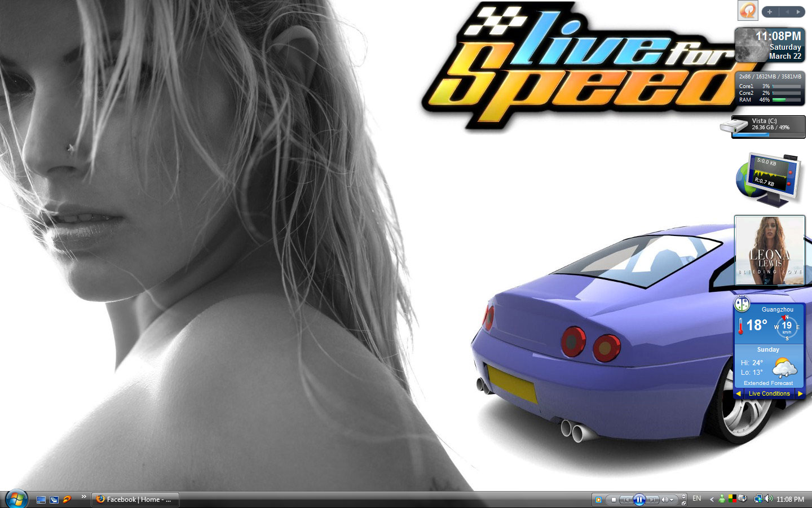Open the media player volume dropdown arrow
The width and height of the screenshot is (812, 508).
(x=671, y=500)
